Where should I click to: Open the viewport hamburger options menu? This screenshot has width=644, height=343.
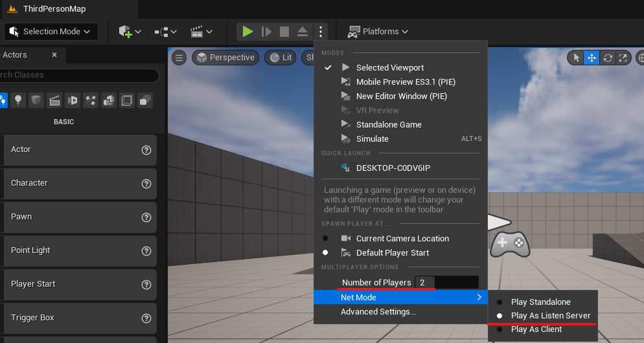[179, 58]
